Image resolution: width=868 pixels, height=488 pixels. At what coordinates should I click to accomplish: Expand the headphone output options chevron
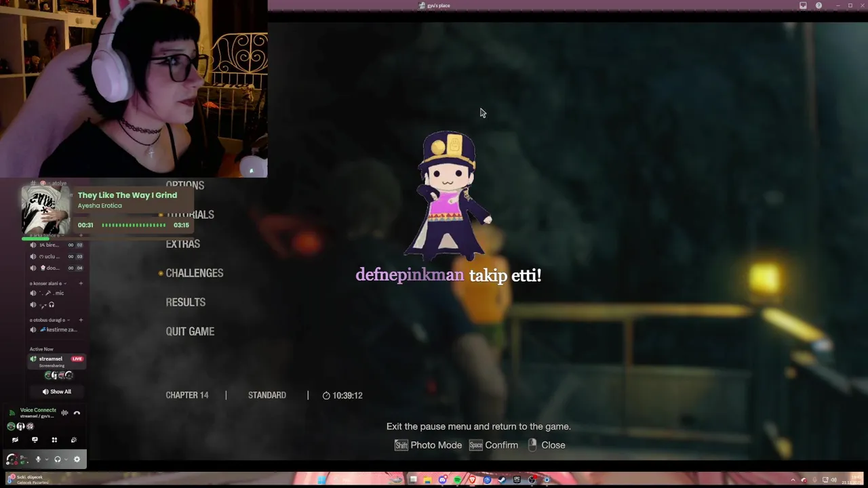tap(66, 460)
